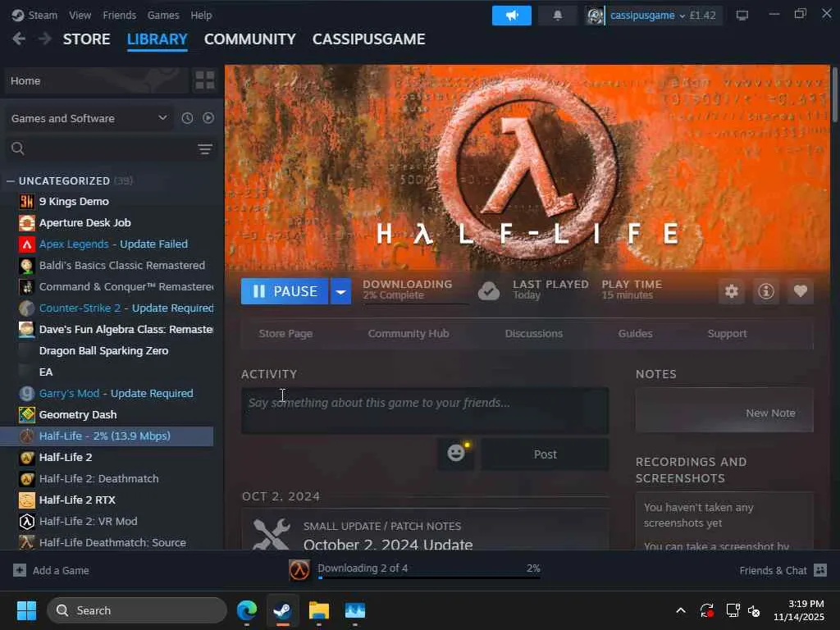Open Microsoft Edge from the taskbar
The width and height of the screenshot is (840, 630).
247,610
